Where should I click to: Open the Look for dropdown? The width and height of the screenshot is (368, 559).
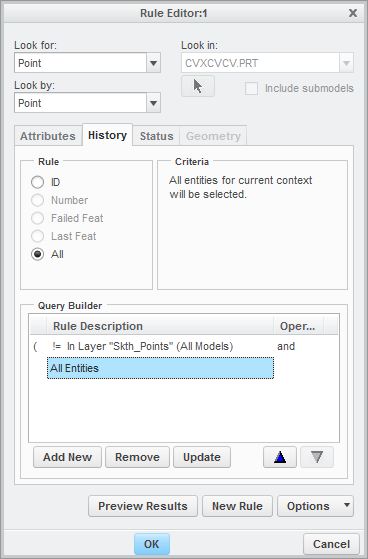point(154,63)
